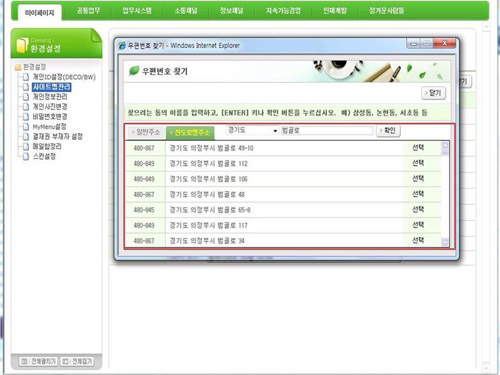The width and height of the screenshot is (500, 375).
Task: Open 개인사진변경 in the sidebar
Action: point(50,107)
